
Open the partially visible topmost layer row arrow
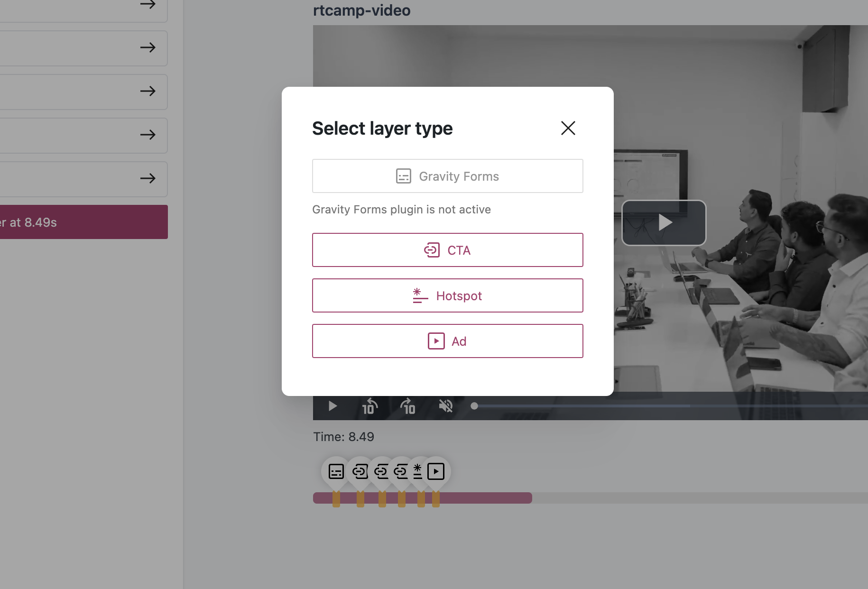pyautogui.click(x=148, y=5)
